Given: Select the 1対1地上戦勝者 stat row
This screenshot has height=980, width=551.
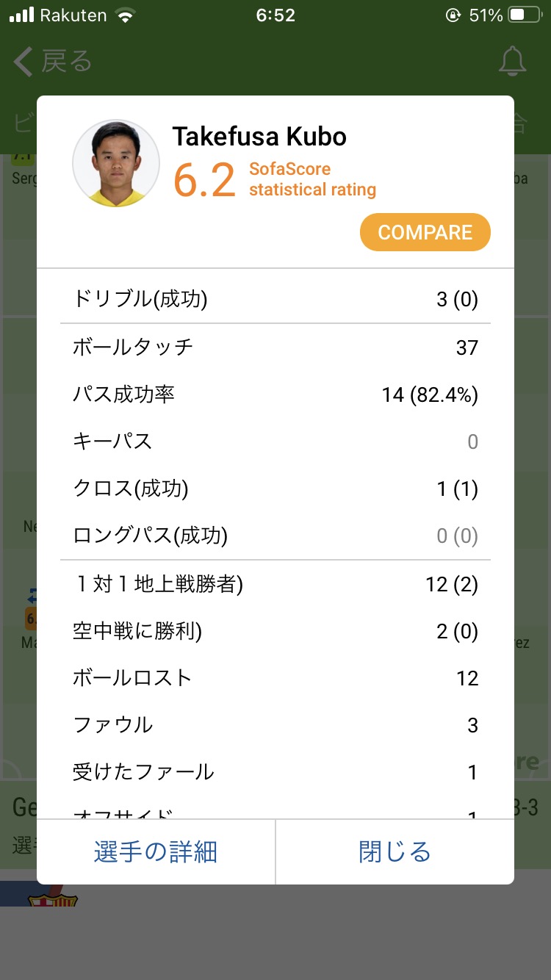Looking at the screenshot, I should 275,584.
